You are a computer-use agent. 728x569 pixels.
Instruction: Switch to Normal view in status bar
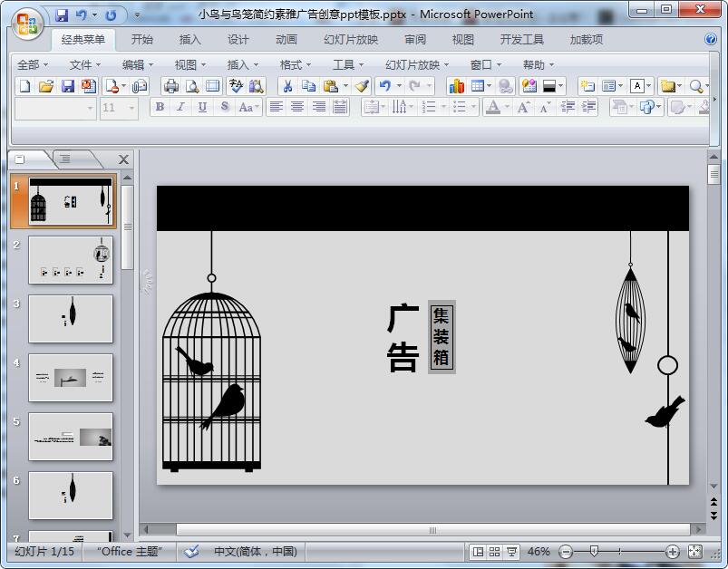pos(478,552)
